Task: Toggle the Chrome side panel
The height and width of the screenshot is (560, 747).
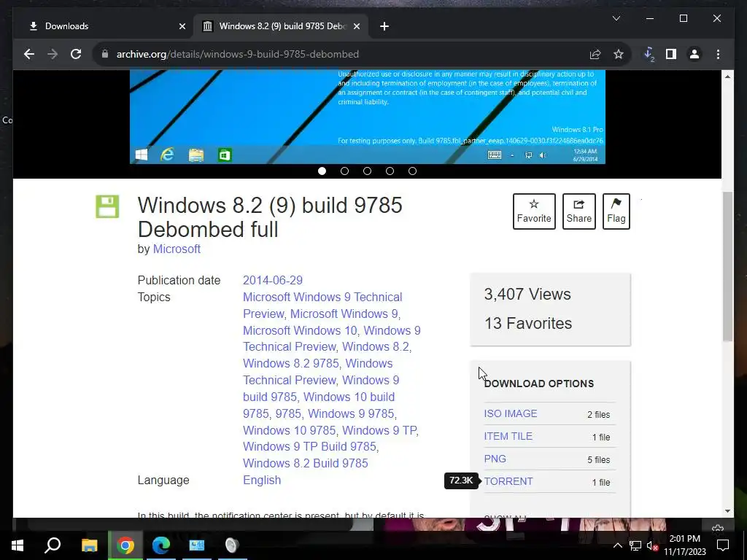Action: click(x=671, y=54)
